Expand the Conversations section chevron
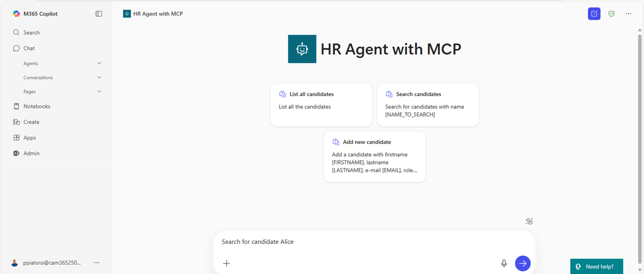Screen dimensions: 644x274 click(x=99, y=78)
